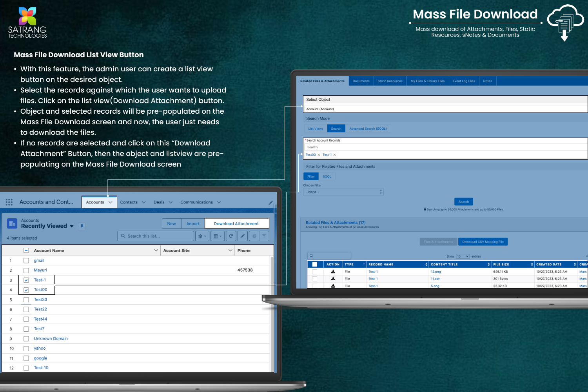Click the filter funnel icon in list toolbar
Image resolution: width=588 pixels, height=392 pixels.
(x=264, y=236)
